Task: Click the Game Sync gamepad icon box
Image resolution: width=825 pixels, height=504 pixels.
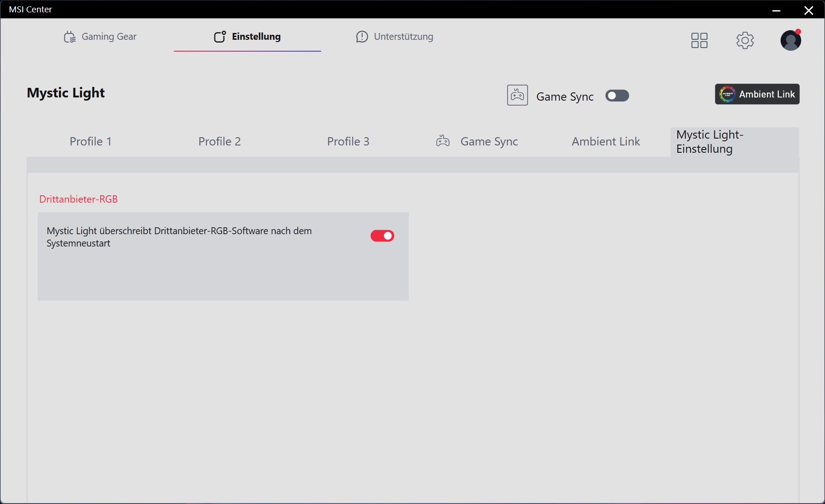Action: tap(517, 95)
